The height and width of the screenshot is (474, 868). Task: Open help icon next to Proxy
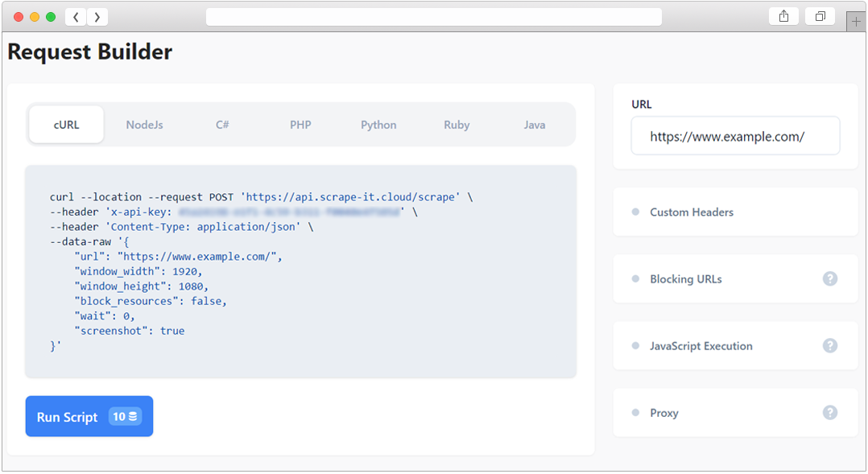pyautogui.click(x=830, y=413)
